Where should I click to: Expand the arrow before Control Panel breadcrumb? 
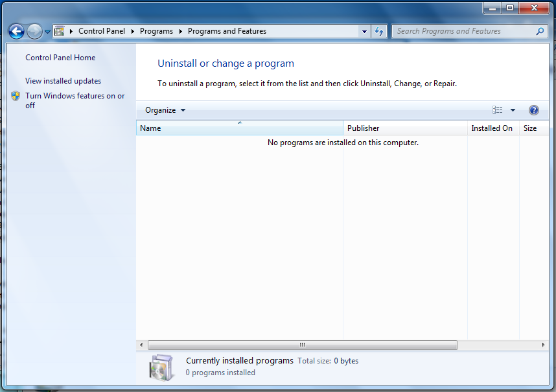click(x=71, y=31)
